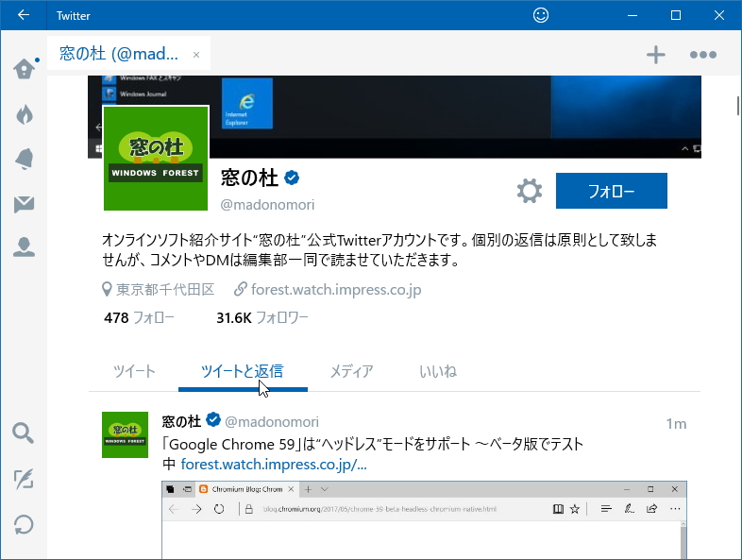The height and width of the screenshot is (560, 742).
Task: Click the smiley feedback icon
Action: tap(541, 15)
